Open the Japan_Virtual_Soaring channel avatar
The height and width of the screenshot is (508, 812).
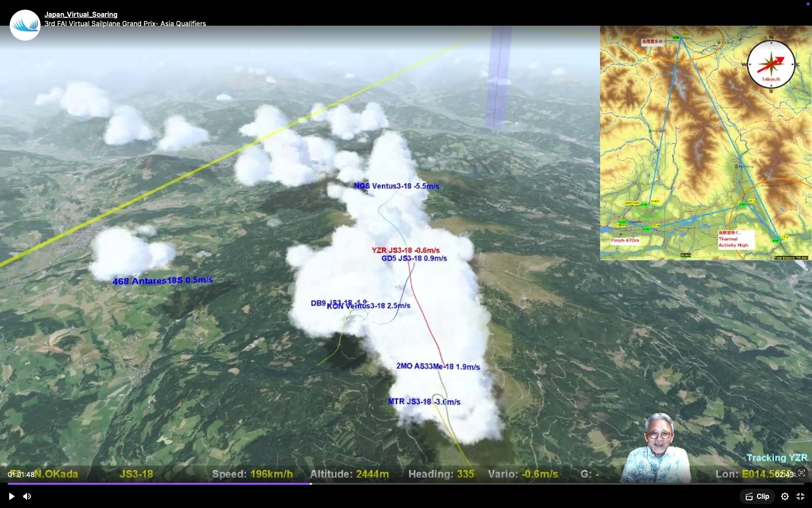[25, 25]
